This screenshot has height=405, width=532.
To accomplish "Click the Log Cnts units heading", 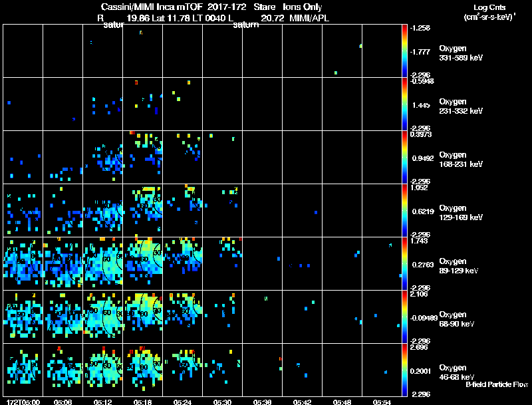I will click(x=489, y=12).
